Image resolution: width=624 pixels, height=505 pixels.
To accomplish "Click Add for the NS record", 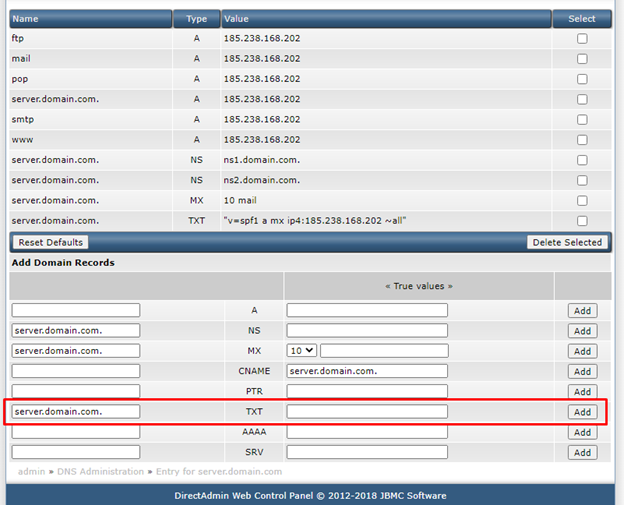I will 582,331.
